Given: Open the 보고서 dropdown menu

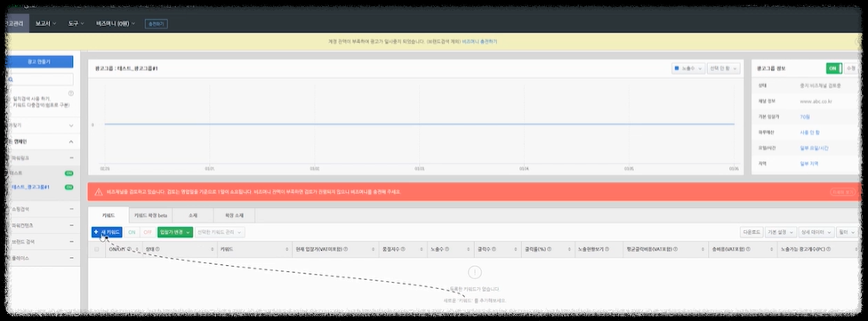Looking at the screenshot, I should click(45, 24).
